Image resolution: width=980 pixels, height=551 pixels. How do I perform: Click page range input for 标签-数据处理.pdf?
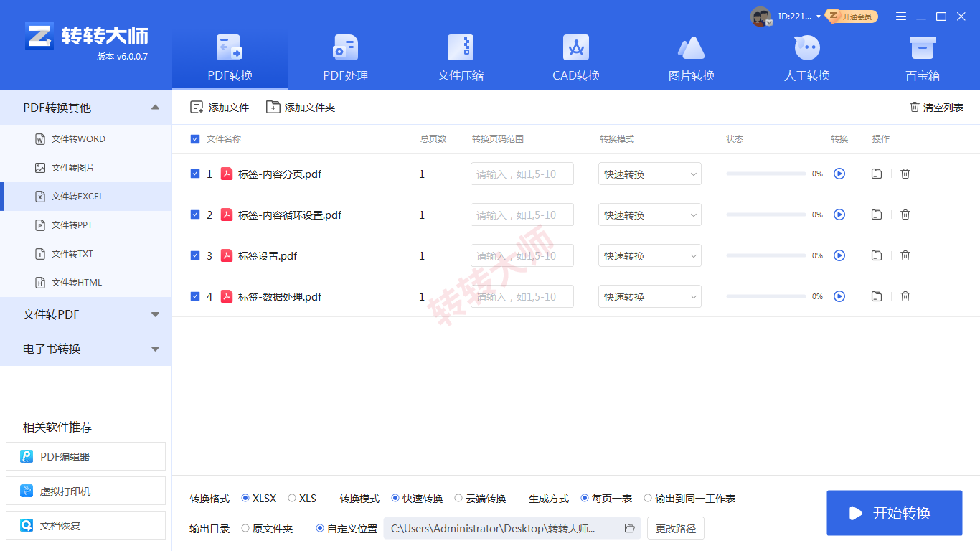tap(522, 296)
